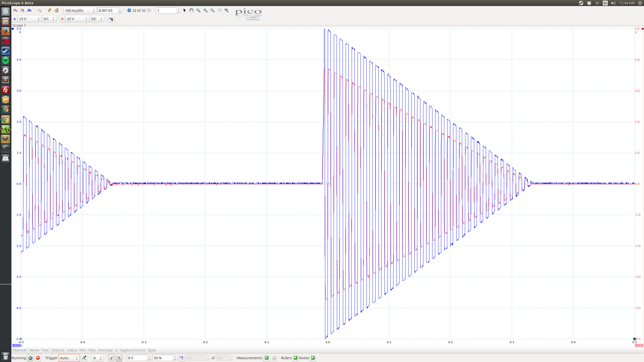Click the Capture Count column header

(132, 350)
